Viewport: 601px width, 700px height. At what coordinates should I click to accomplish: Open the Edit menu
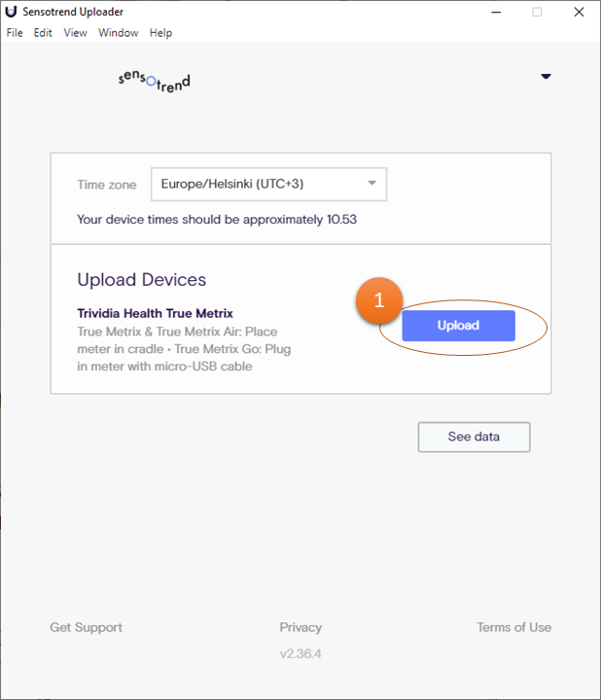click(43, 33)
